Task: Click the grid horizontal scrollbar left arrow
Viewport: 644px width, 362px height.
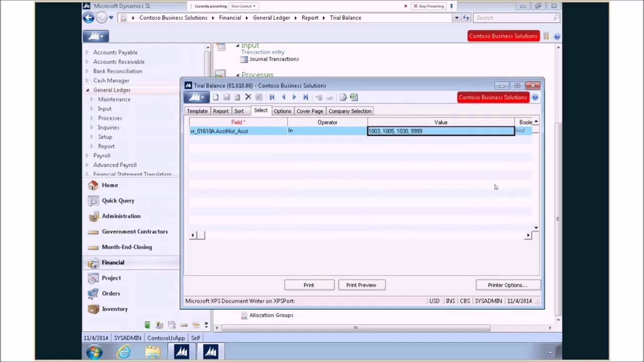Action: click(192, 235)
